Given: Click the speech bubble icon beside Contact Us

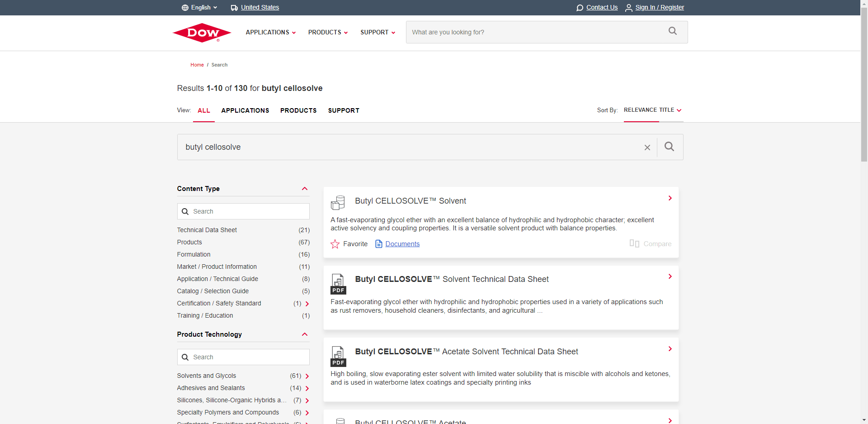Looking at the screenshot, I should click(x=579, y=8).
